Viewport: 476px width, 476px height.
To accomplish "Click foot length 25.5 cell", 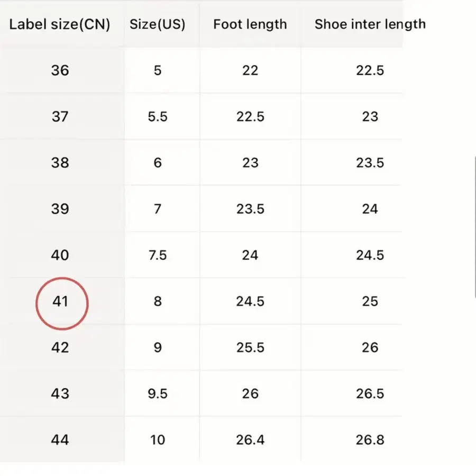I will click(250, 347).
